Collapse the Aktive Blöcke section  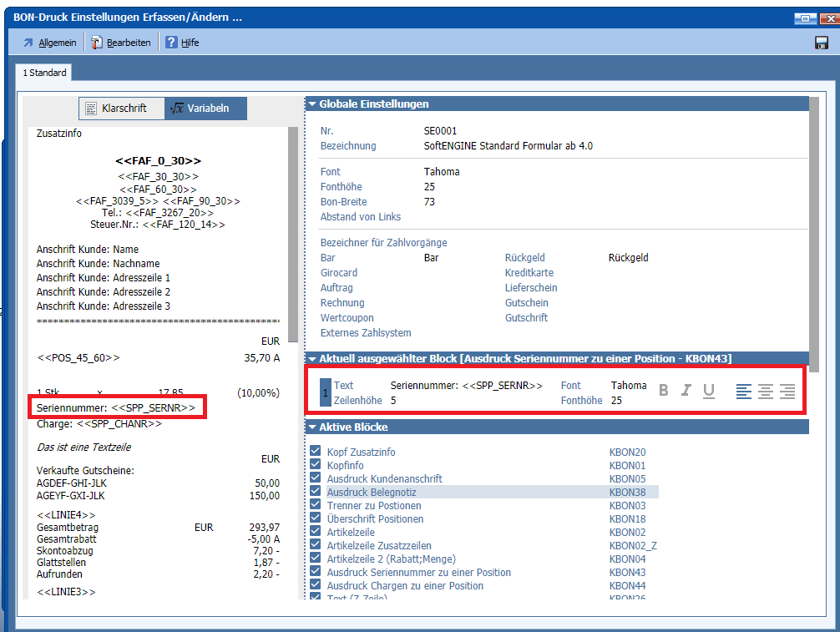click(x=312, y=427)
